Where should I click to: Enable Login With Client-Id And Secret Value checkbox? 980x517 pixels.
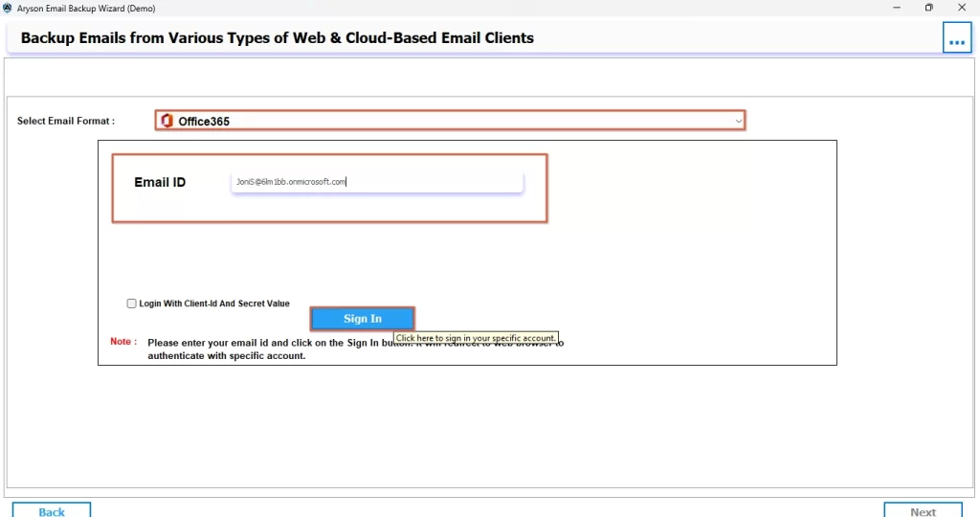click(x=131, y=303)
